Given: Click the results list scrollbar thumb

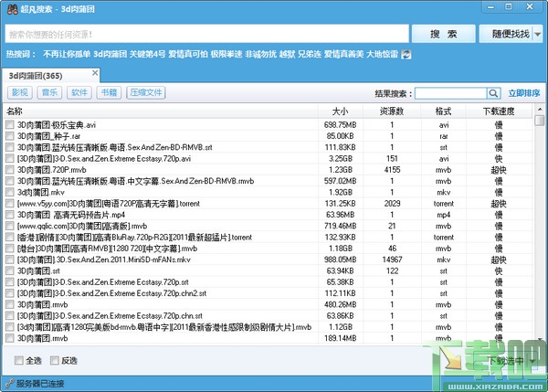Looking at the screenshot, I should [540, 121].
